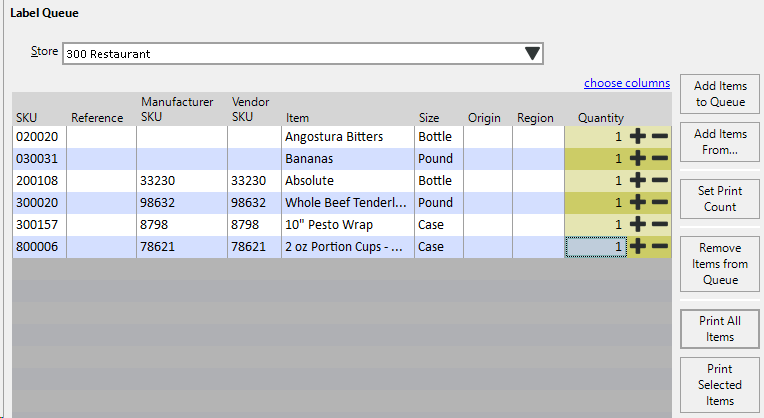Increase quantity for Angostura Bitters with plus icon
Image resolution: width=764 pixels, height=418 pixels.
click(x=638, y=136)
